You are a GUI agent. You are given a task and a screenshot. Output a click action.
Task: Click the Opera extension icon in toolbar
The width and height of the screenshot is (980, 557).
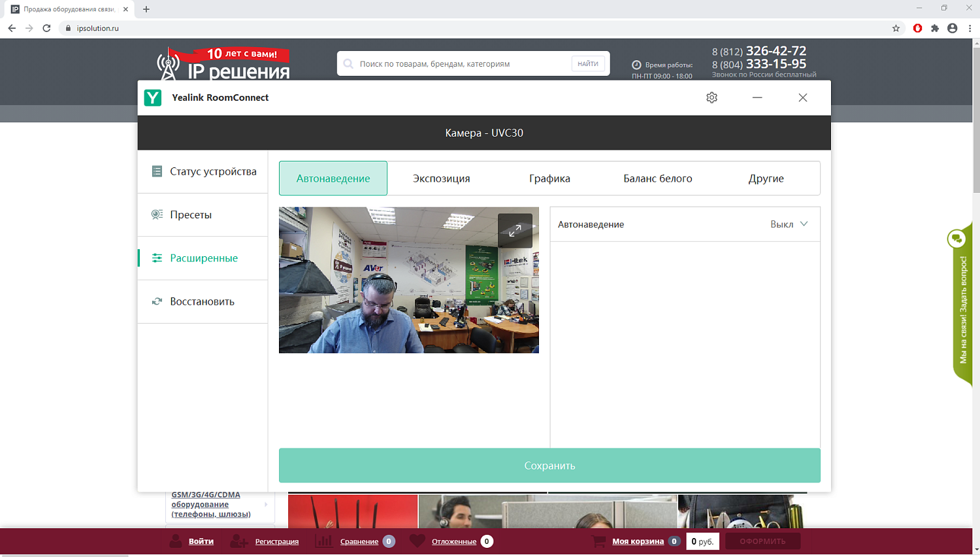(917, 28)
